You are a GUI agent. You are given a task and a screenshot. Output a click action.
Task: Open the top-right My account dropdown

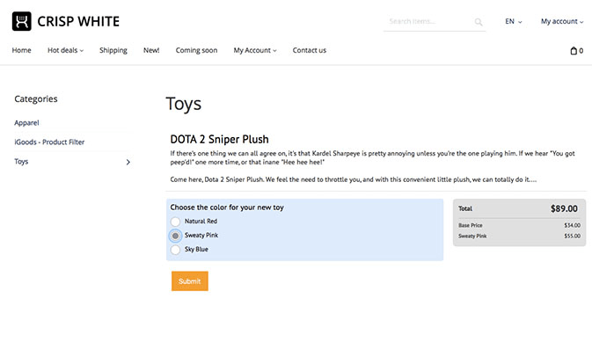tap(562, 21)
